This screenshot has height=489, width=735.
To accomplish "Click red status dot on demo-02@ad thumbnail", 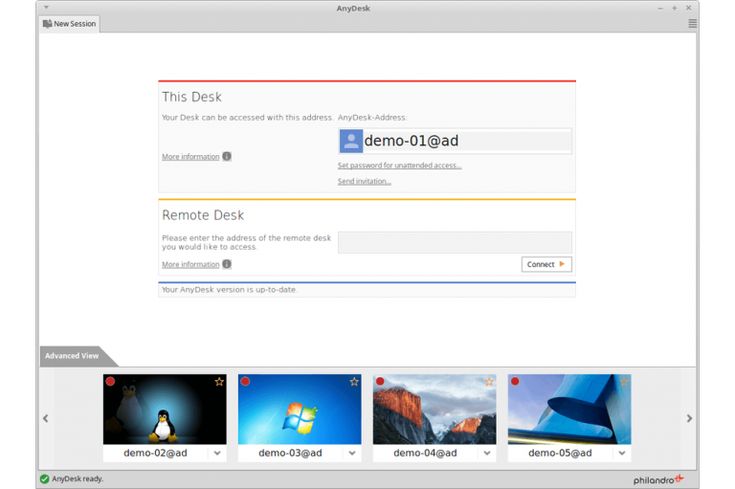I will click(110, 381).
